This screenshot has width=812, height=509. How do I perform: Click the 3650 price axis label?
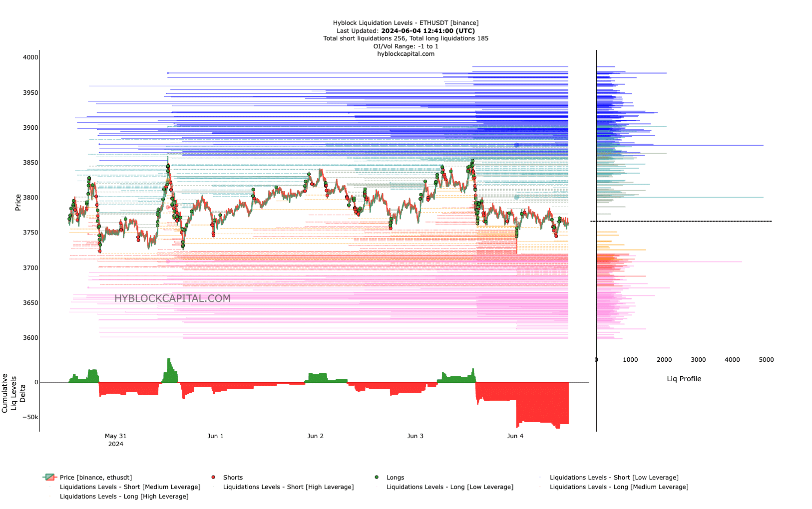pyautogui.click(x=30, y=303)
